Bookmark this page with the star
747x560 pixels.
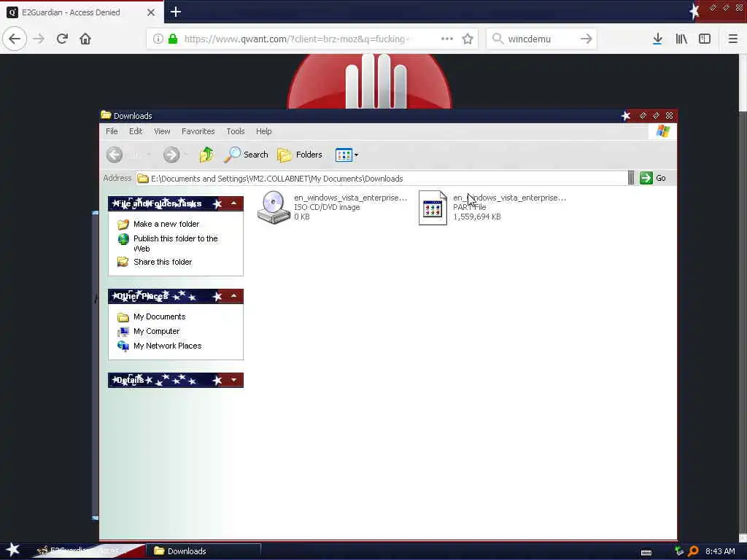point(468,39)
